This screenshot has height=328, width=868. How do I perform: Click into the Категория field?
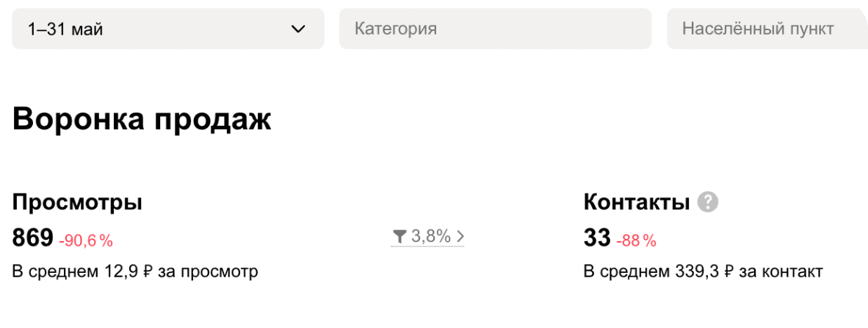(x=495, y=29)
